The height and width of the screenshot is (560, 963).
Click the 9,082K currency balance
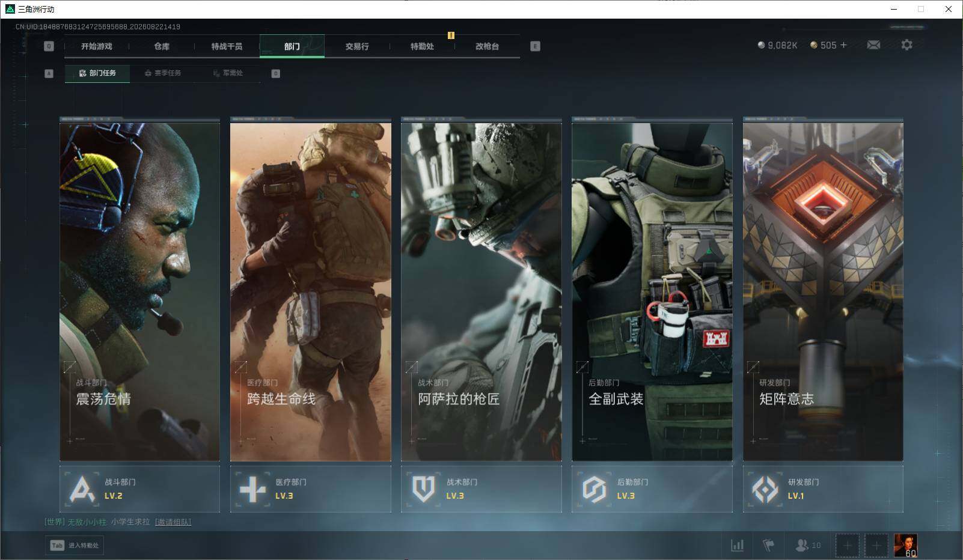coord(777,45)
